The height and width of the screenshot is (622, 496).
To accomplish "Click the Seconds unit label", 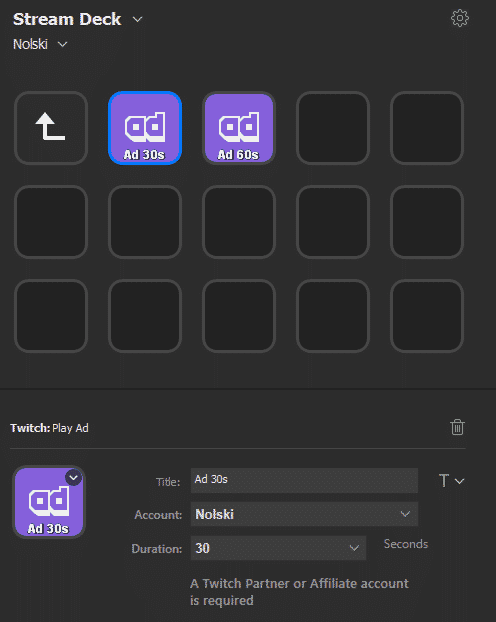I will click(406, 544).
